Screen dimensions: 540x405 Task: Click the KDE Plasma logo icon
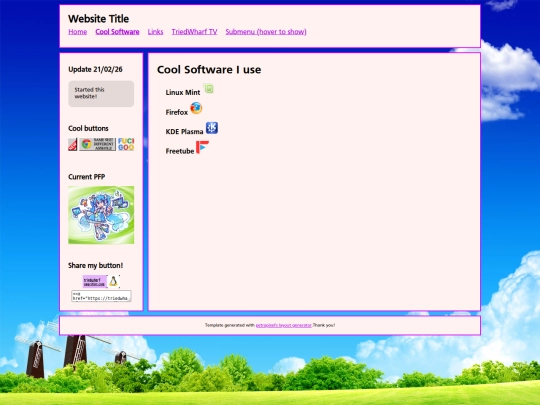[x=212, y=128]
